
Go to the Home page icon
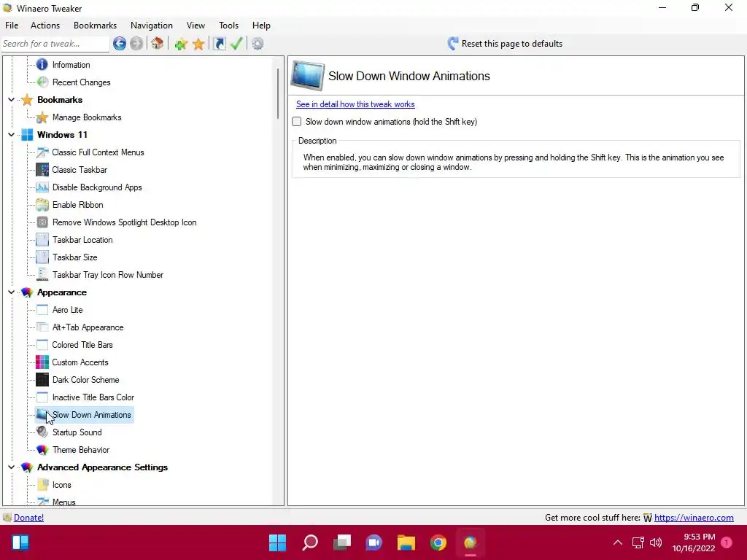click(157, 44)
